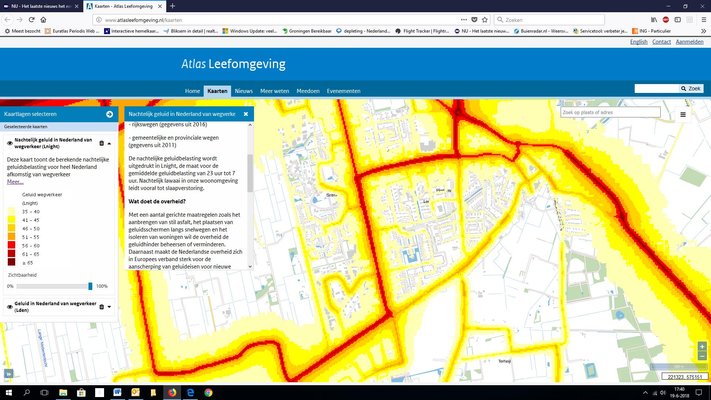Viewport: 711px width, 400px height.
Task: Zoom in with the map plus button
Action: [702, 347]
